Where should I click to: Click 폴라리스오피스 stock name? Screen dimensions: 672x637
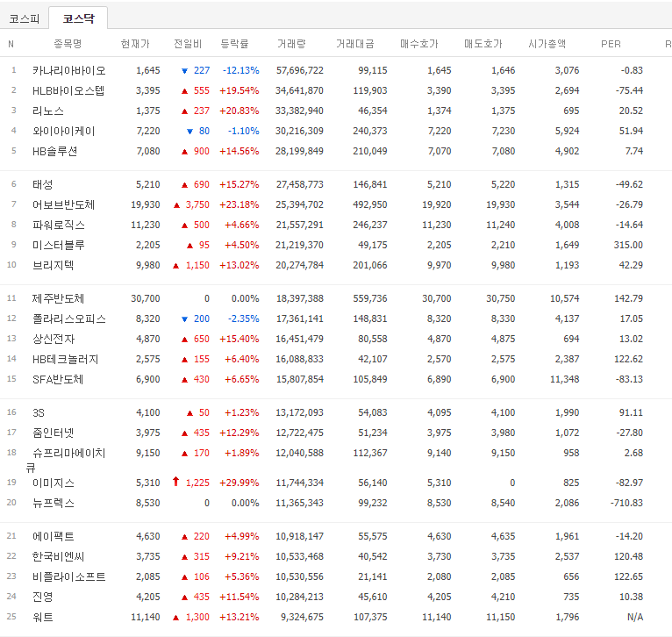pos(69,318)
